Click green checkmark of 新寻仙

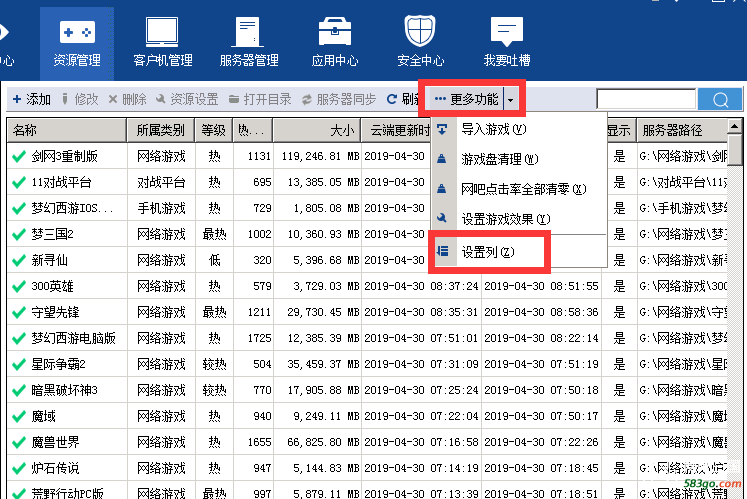click(19, 260)
